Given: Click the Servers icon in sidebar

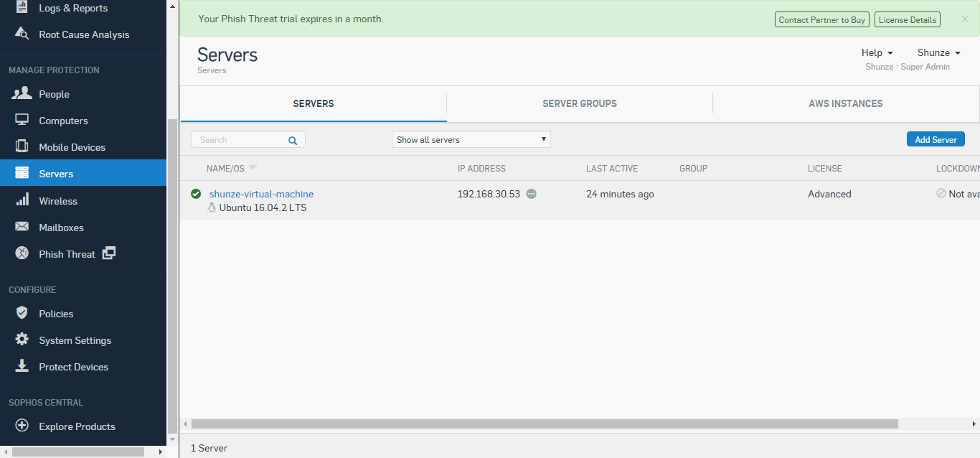Looking at the screenshot, I should (x=22, y=173).
